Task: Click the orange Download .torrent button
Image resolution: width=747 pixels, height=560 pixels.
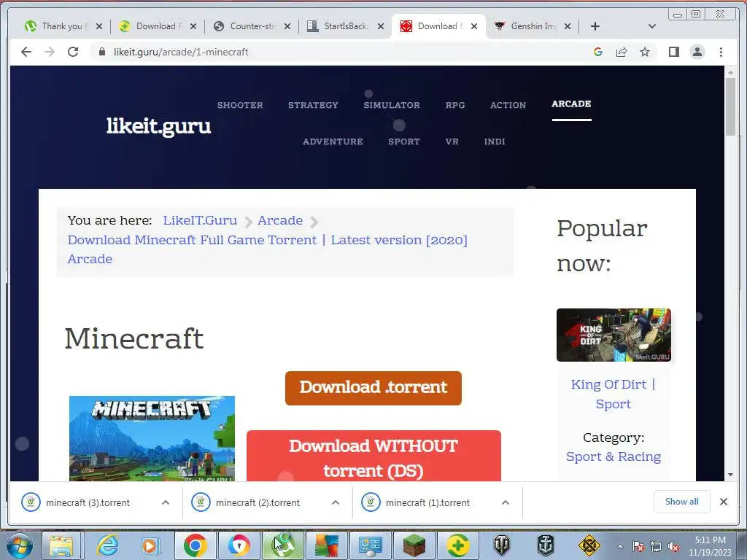Action: tap(373, 388)
